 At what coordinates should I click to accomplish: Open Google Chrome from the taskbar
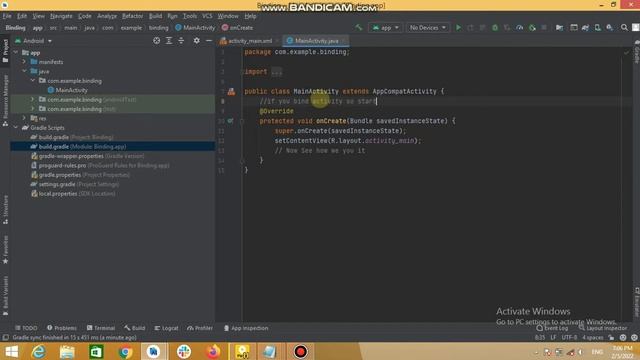126,351
